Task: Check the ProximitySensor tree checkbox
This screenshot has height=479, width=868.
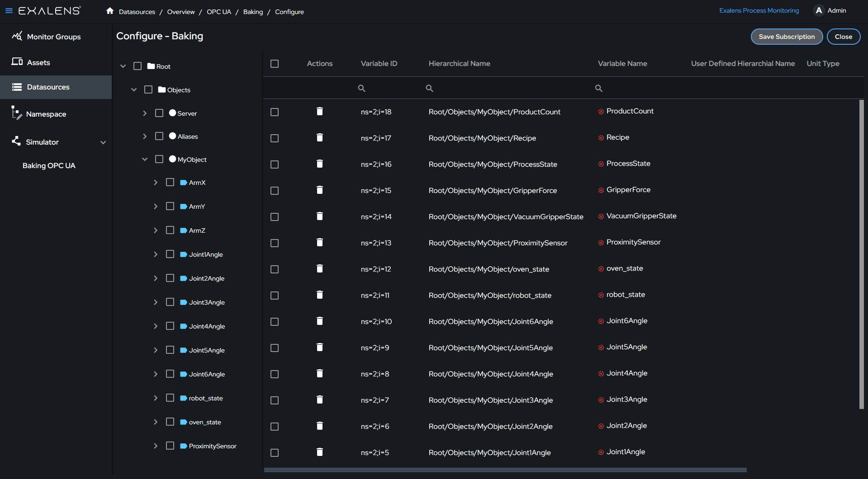Action: 170,446
